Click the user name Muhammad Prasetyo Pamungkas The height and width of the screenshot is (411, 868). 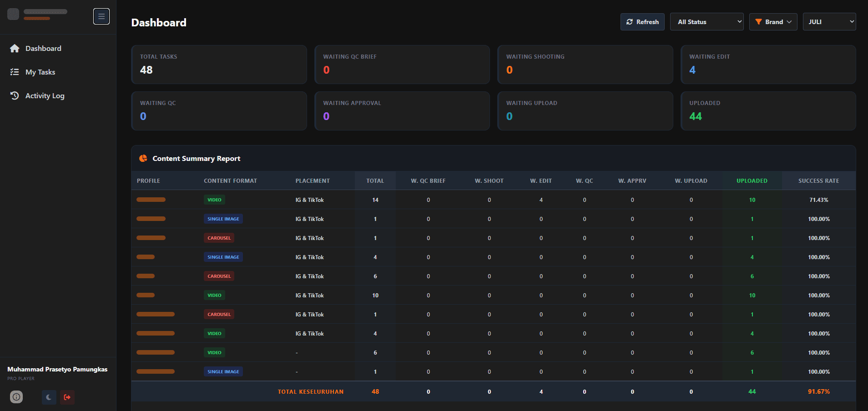pos(57,369)
